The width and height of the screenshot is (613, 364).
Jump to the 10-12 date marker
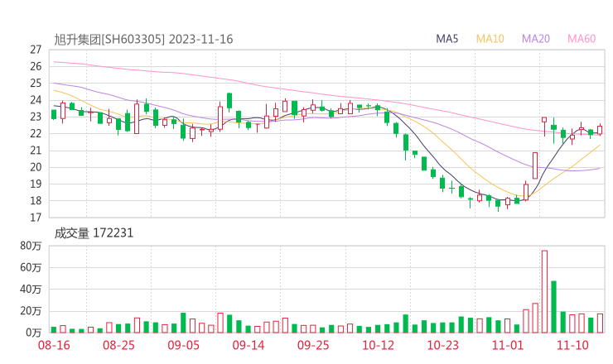(378, 345)
